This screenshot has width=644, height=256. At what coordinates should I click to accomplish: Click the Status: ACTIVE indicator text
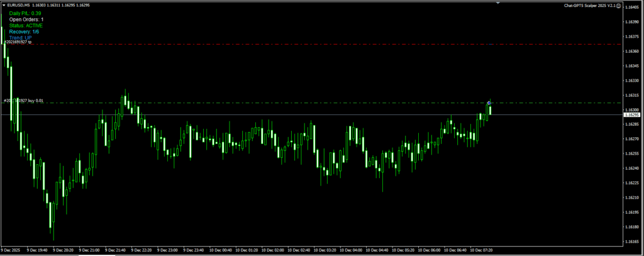(26, 26)
